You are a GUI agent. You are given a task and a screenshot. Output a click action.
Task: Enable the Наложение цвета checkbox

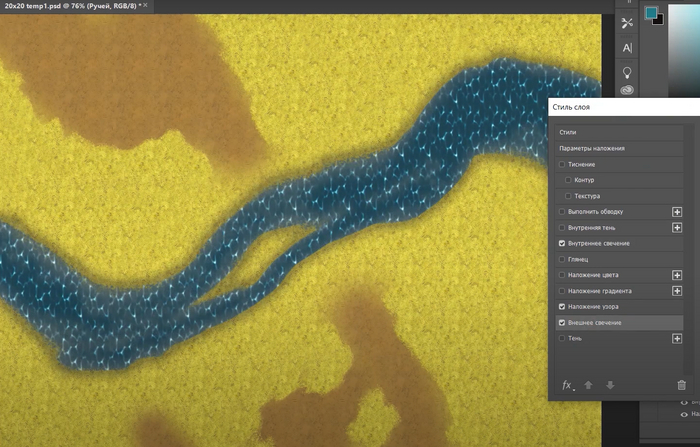click(x=562, y=275)
